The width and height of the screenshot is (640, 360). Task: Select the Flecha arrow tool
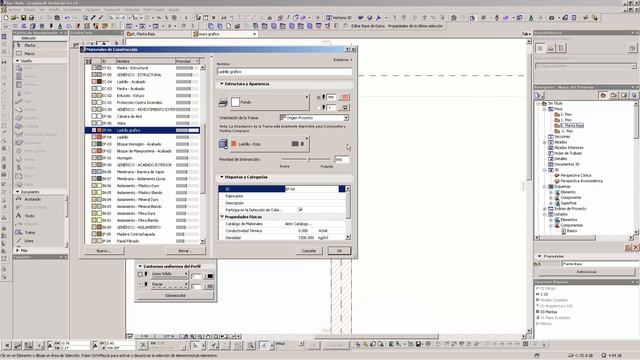point(40,45)
